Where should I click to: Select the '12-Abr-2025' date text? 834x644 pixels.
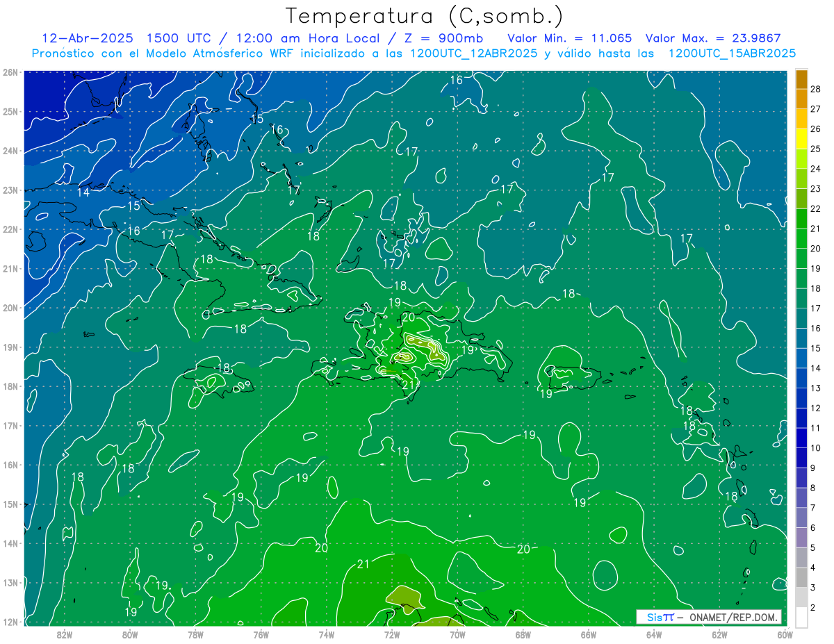89,38
